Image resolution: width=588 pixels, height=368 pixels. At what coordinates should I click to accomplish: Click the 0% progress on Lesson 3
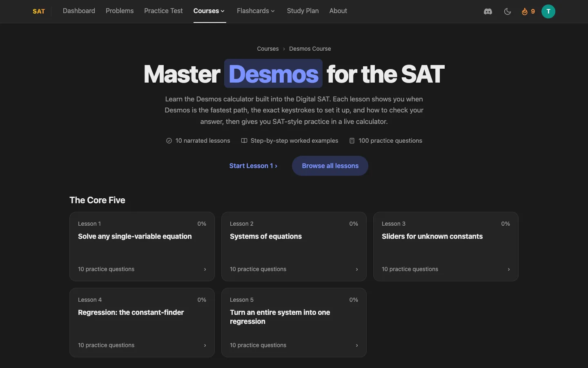click(x=506, y=224)
